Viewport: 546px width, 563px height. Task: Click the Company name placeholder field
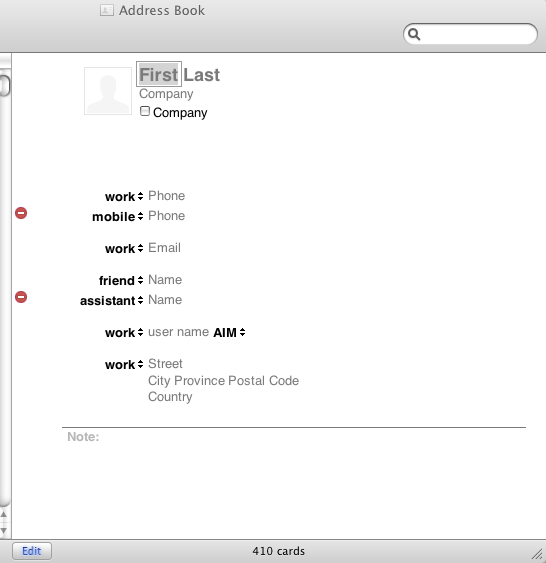(166, 94)
